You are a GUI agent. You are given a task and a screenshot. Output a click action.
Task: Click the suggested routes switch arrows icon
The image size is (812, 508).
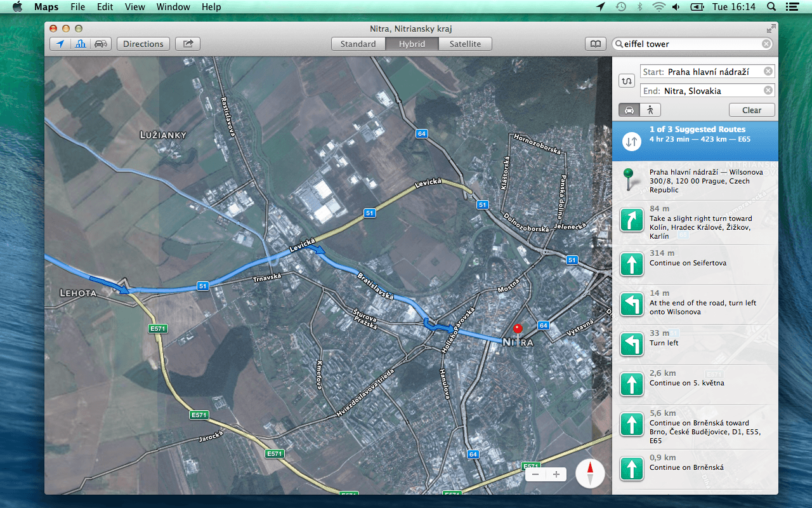point(631,141)
